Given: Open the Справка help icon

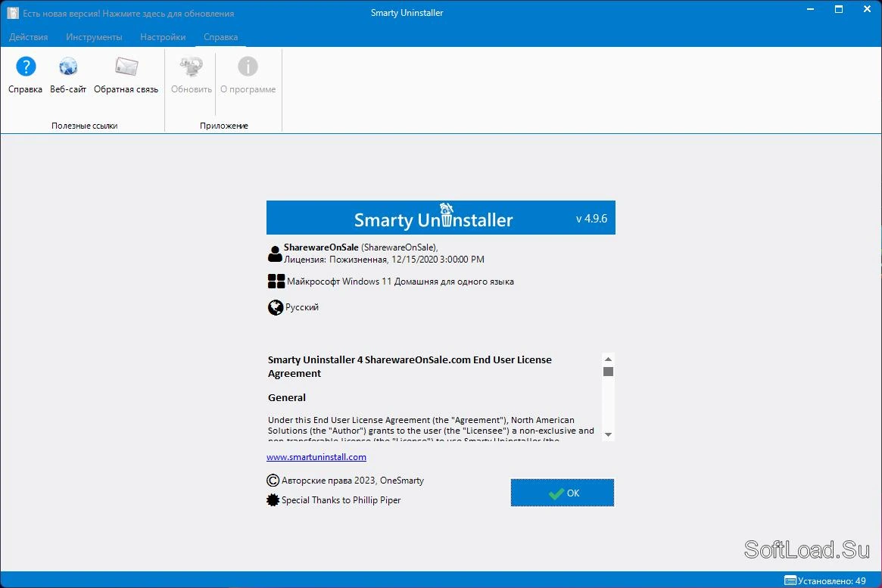Looking at the screenshot, I should 26,67.
